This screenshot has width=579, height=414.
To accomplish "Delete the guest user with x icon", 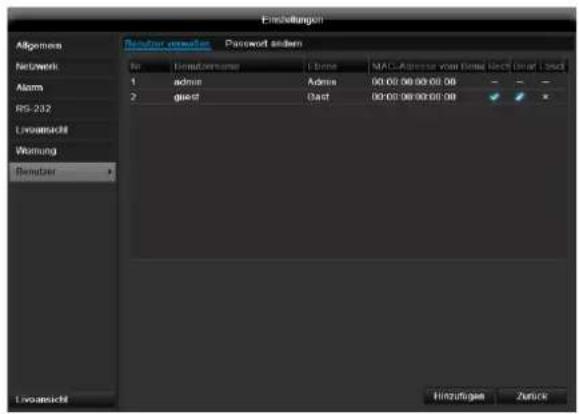I will (x=545, y=97).
